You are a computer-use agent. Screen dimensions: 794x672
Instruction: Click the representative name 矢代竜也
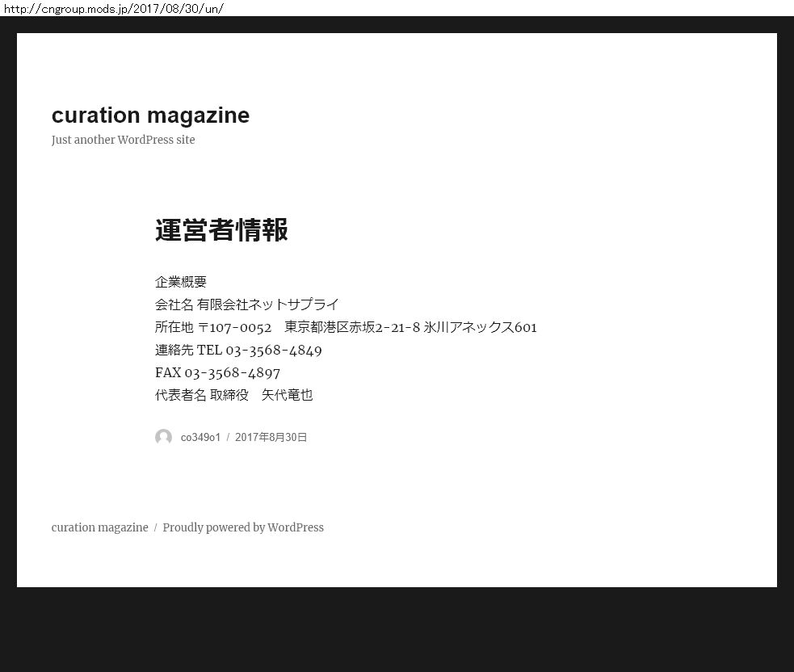pos(287,395)
